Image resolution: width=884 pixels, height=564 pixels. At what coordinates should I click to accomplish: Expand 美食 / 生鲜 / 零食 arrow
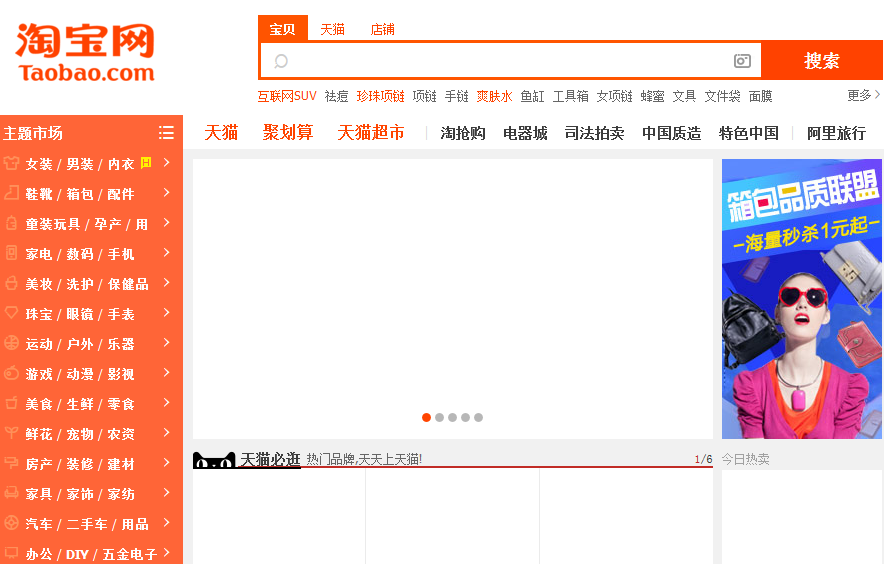click(166, 402)
